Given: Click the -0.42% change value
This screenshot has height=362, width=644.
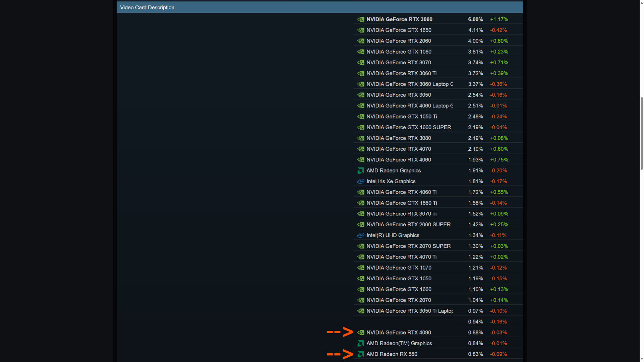Looking at the screenshot, I should [x=499, y=30].
